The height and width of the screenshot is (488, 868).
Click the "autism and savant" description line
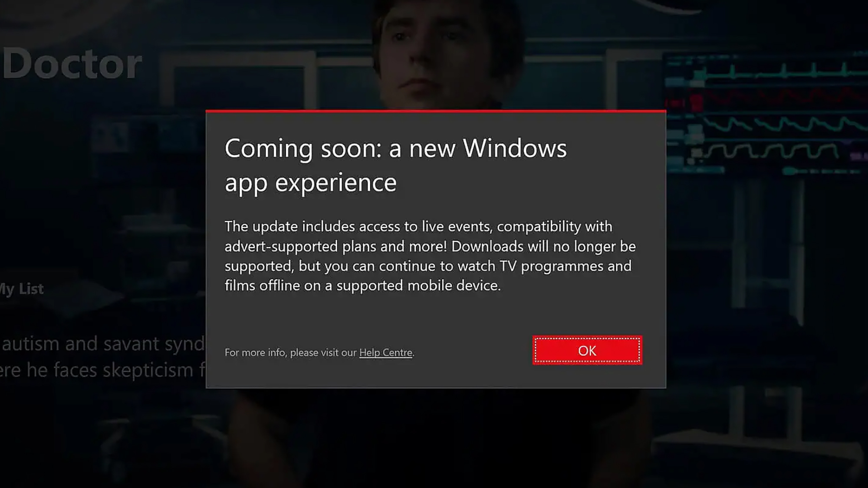pyautogui.click(x=103, y=344)
